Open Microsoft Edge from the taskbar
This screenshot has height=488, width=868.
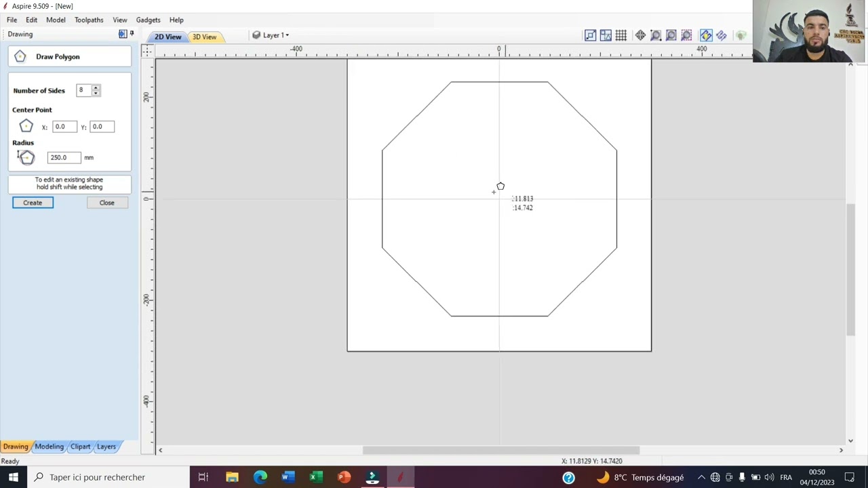(260, 477)
